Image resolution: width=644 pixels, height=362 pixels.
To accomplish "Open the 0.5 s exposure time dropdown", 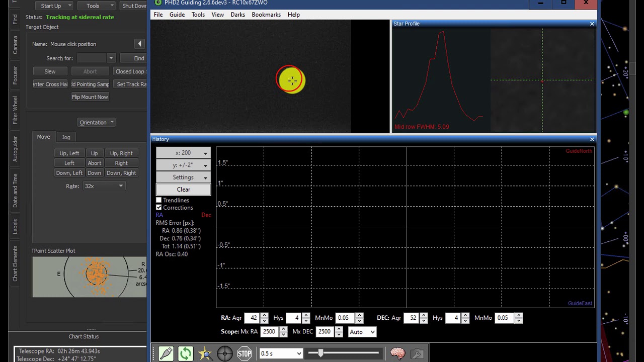I will tap(281, 353).
